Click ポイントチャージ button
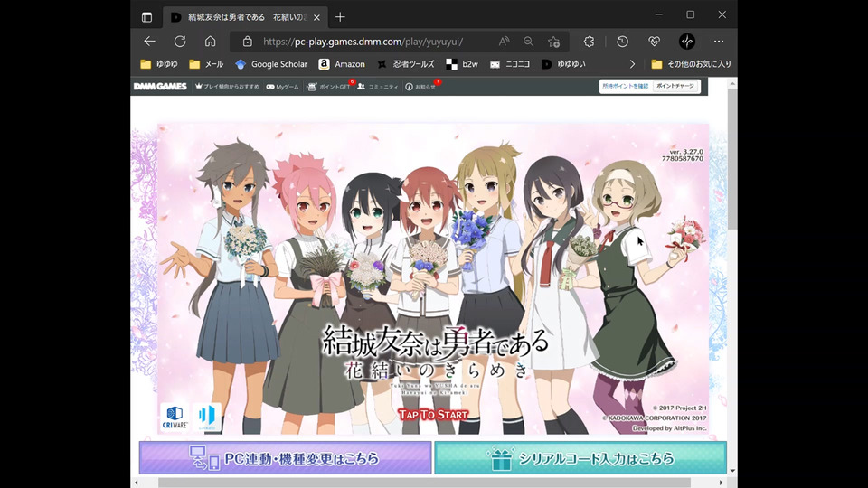 (675, 87)
